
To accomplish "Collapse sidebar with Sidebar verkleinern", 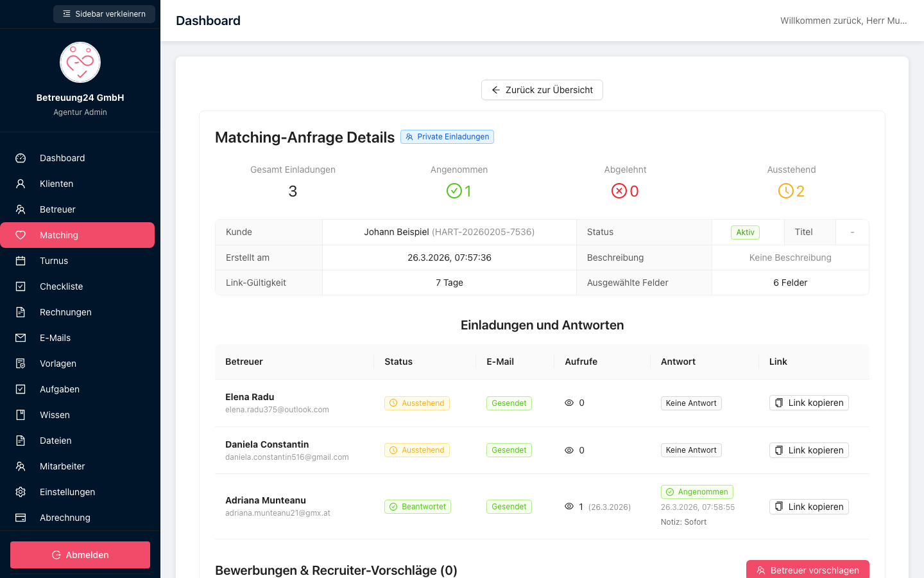I will pyautogui.click(x=104, y=14).
